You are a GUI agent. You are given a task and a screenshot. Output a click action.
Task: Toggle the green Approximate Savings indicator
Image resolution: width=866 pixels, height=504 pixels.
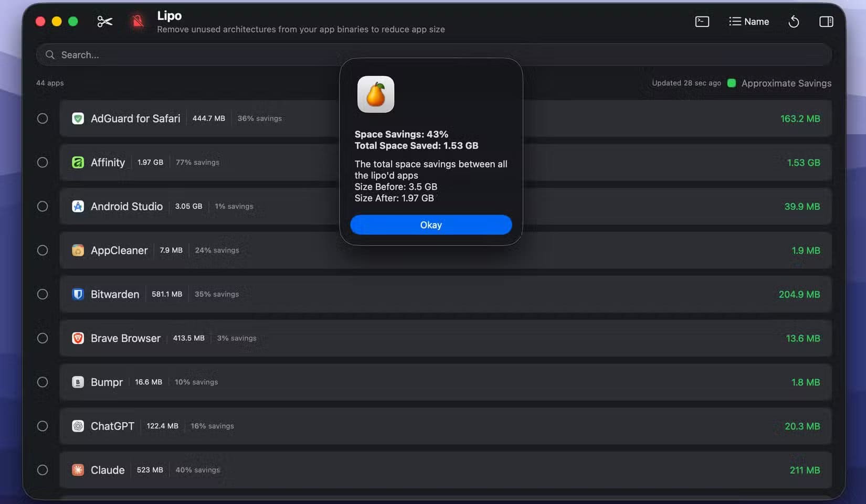click(x=732, y=83)
